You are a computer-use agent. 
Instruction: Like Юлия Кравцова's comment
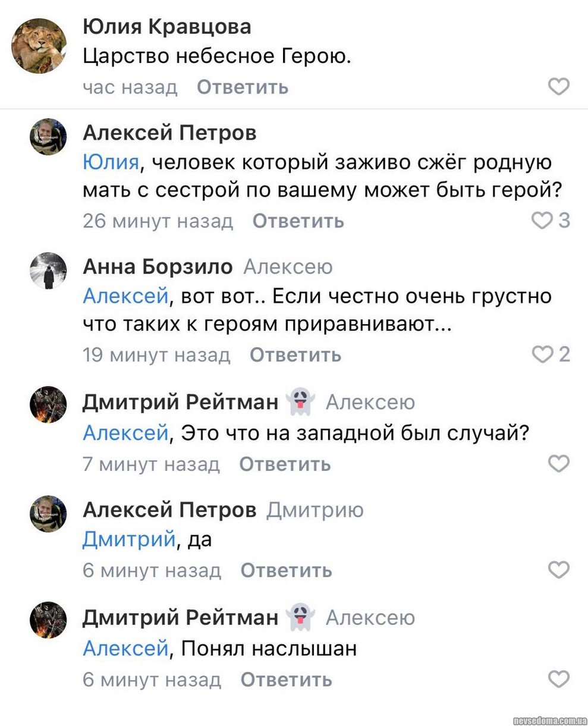pos(558,87)
